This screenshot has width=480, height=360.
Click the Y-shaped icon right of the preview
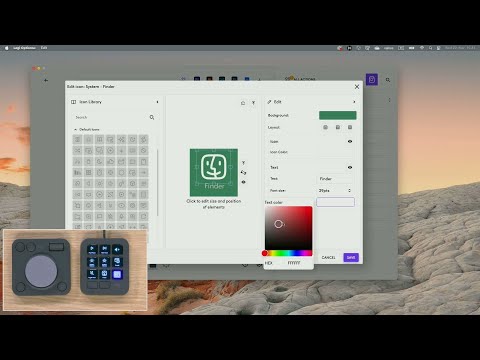[x=243, y=163]
